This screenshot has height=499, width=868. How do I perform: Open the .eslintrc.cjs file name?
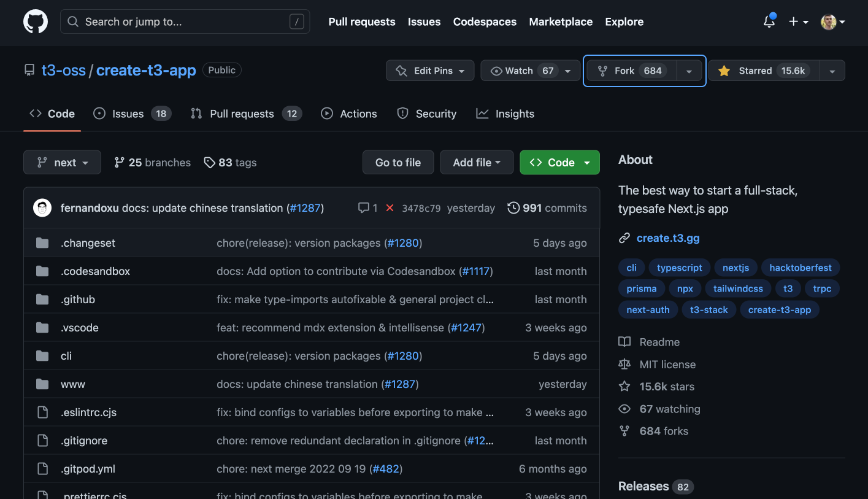[x=88, y=412]
